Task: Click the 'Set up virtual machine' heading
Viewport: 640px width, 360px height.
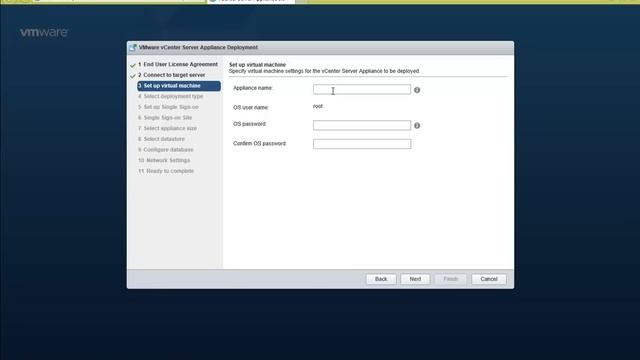Action: click(257, 64)
